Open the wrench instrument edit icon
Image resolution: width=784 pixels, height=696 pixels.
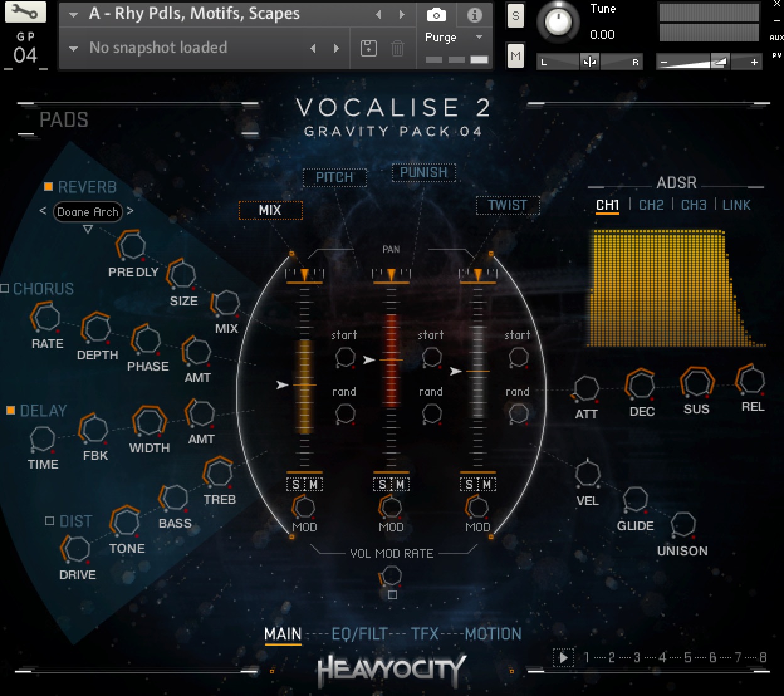point(25,12)
